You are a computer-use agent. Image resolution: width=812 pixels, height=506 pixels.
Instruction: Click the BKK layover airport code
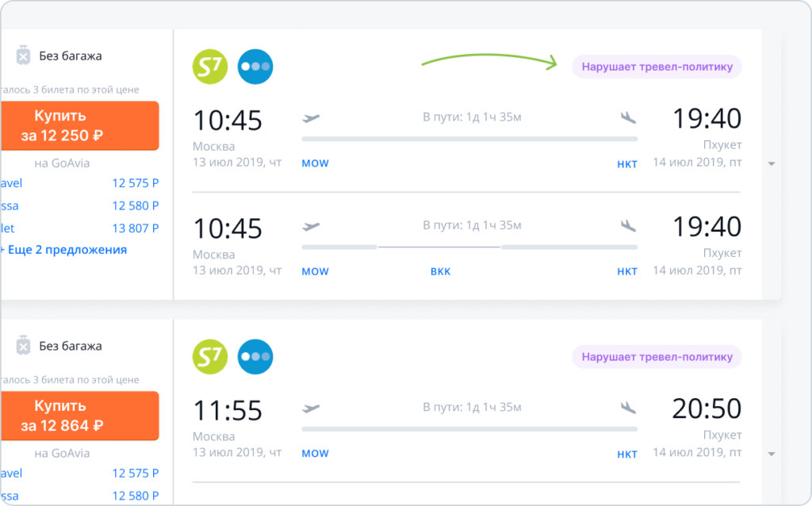point(441,271)
